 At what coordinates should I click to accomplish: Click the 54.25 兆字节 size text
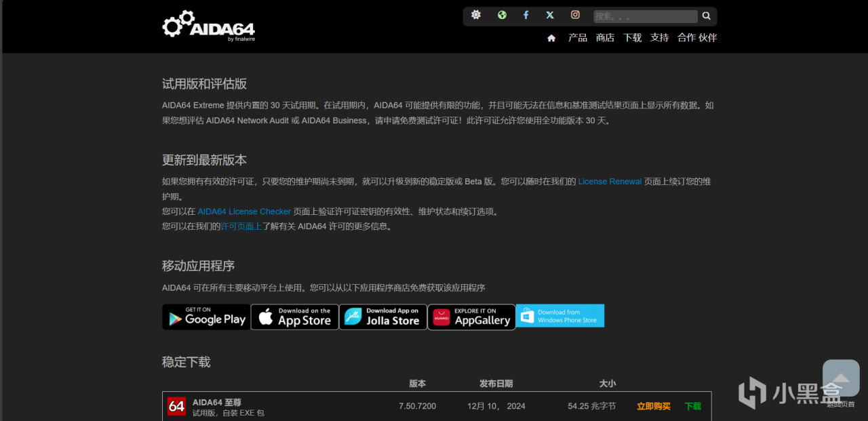point(592,406)
